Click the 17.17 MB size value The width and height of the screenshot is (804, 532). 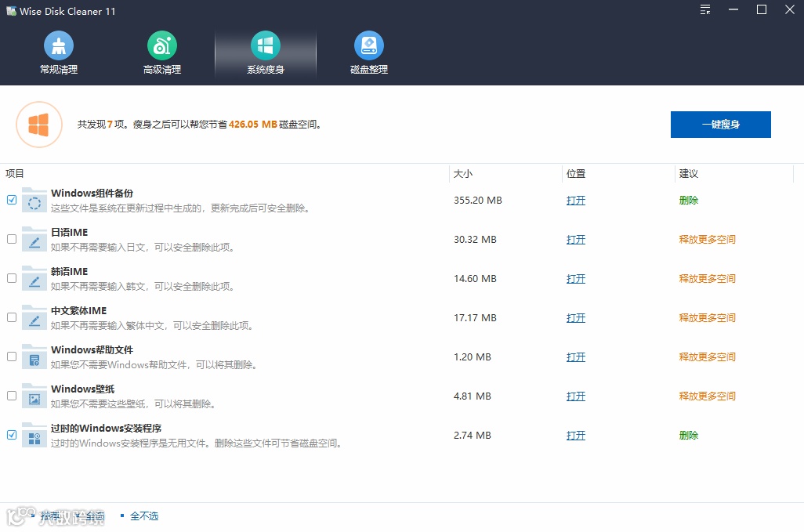476,318
